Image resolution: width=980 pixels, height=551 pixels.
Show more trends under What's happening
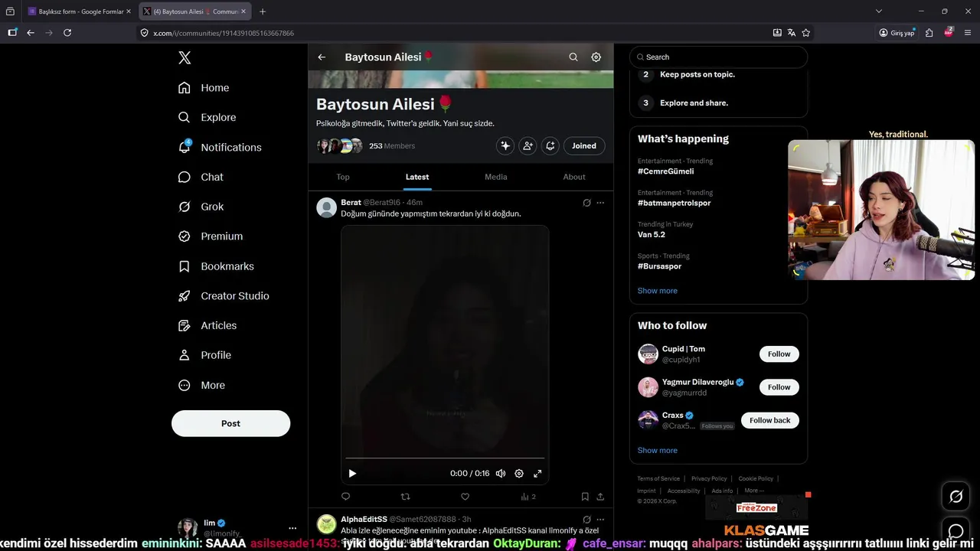coord(658,291)
